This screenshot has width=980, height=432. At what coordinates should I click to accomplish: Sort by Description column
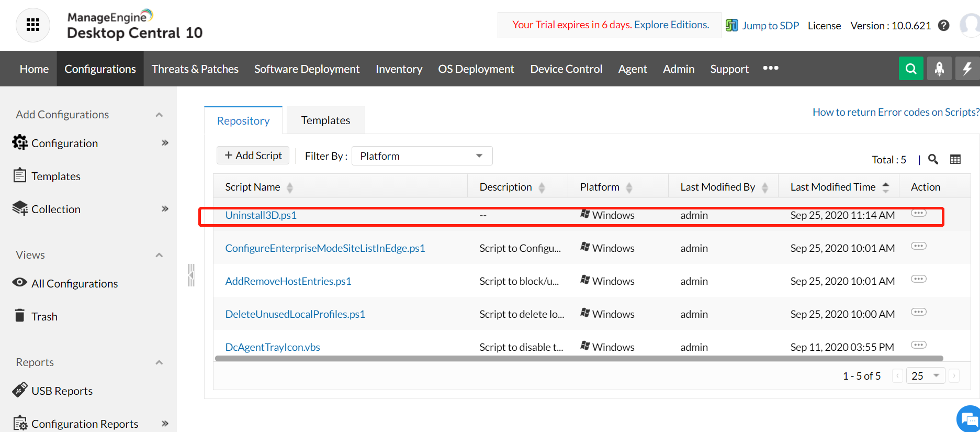pyautogui.click(x=542, y=187)
